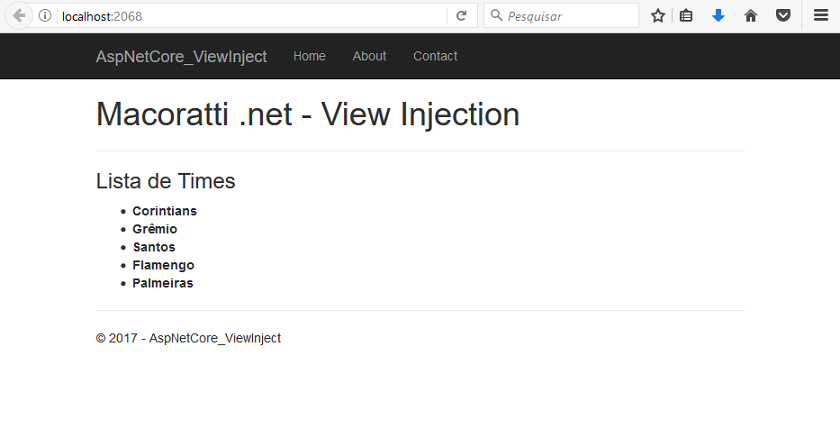Click the Corintians list item
Viewport: 840px width, 438px height.
[164, 211]
